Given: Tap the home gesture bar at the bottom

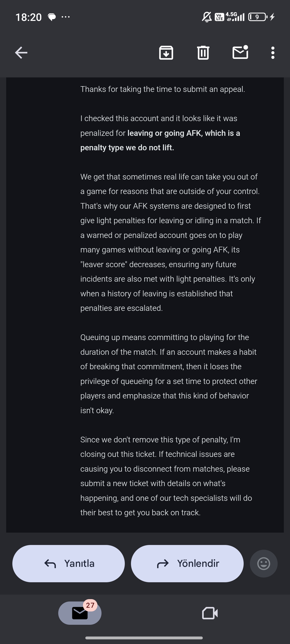Looking at the screenshot, I should point(144,638).
